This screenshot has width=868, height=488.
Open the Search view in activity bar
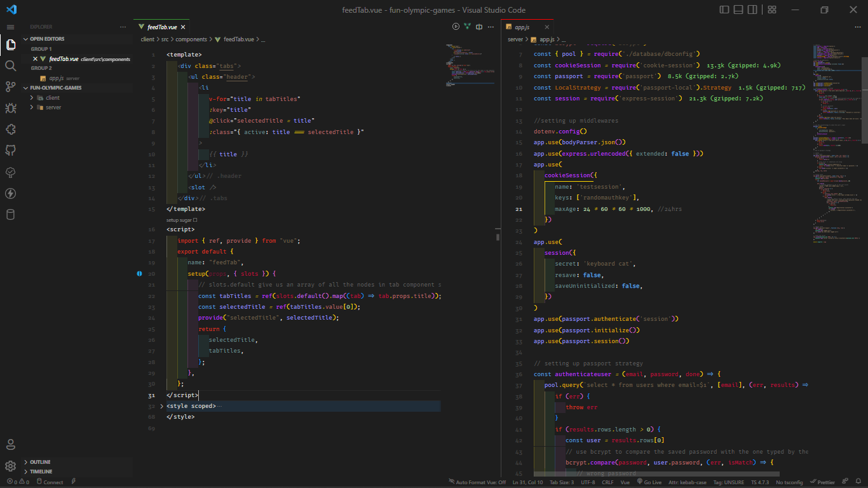(x=10, y=65)
